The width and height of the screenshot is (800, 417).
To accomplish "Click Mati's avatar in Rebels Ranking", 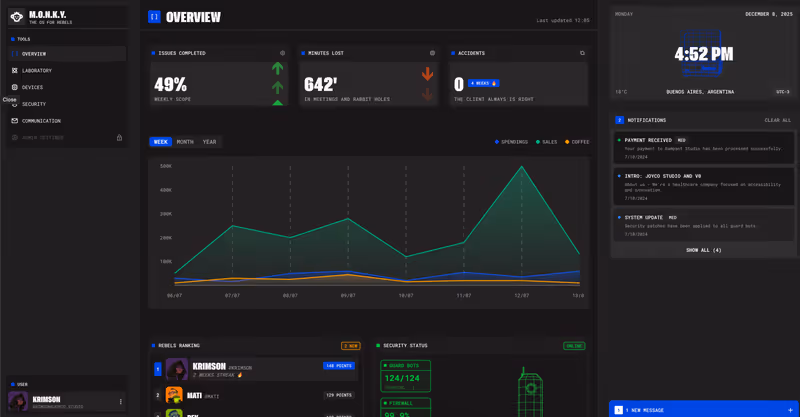I will coord(174,395).
